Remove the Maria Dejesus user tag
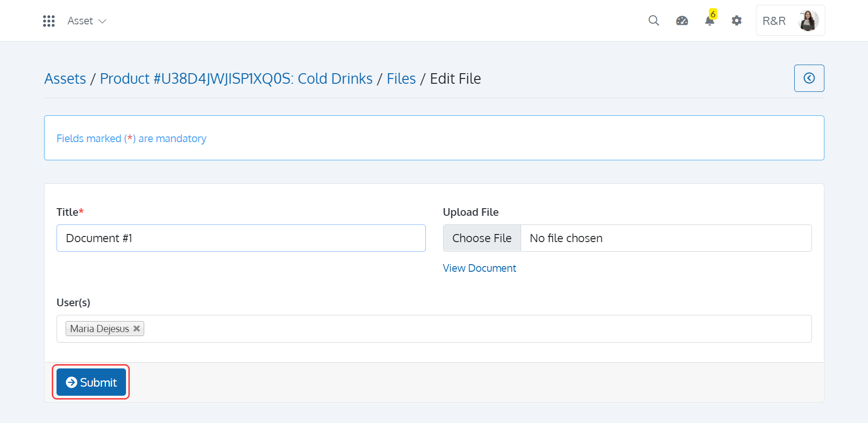This screenshot has height=423, width=868. [x=137, y=329]
